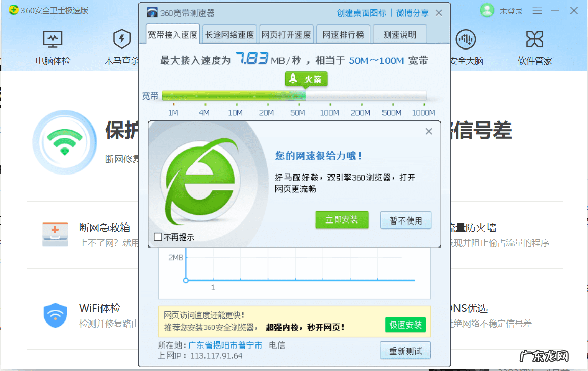
Task: Click the 极速安装 button for 360 browser
Action: click(x=405, y=325)
